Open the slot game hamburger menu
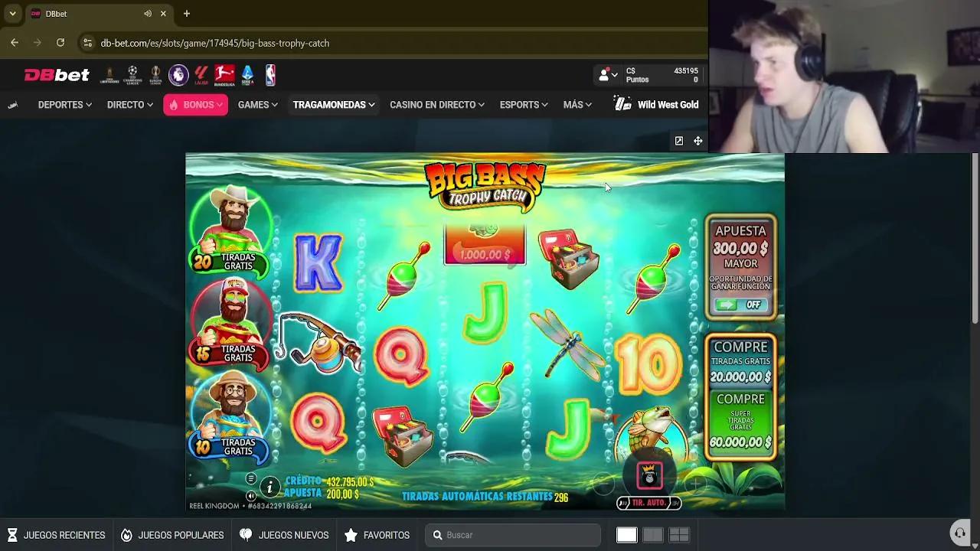Image resolution: width=980 pixels, height=551 pixels. coord(250,479)
